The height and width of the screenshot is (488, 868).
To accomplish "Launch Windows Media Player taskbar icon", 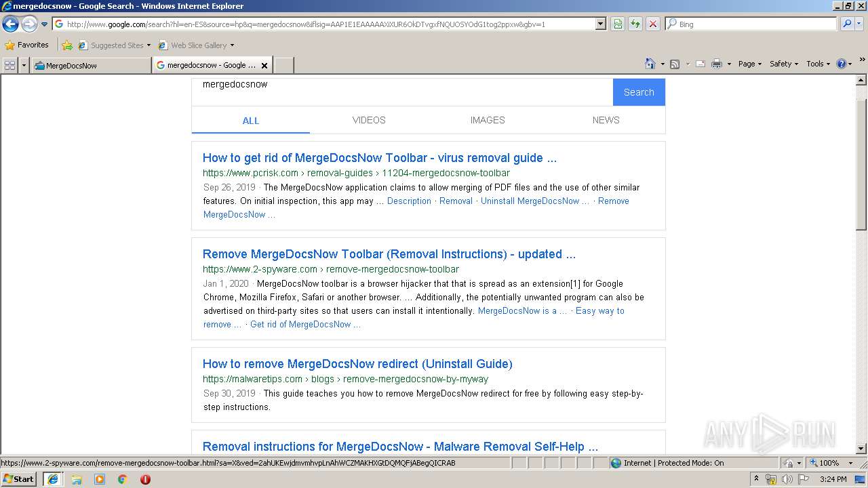I will pyautogui.click(x=100, y=479).
